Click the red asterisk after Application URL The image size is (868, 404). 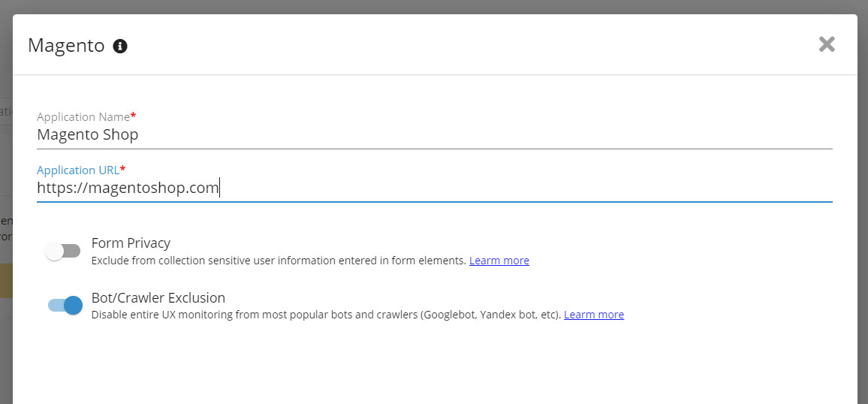coord(123,169)
